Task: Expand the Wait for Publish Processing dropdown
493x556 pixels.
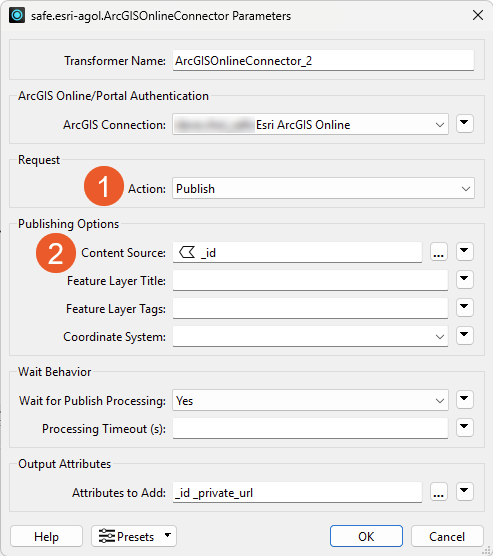Action: click(x=310, y=400)
